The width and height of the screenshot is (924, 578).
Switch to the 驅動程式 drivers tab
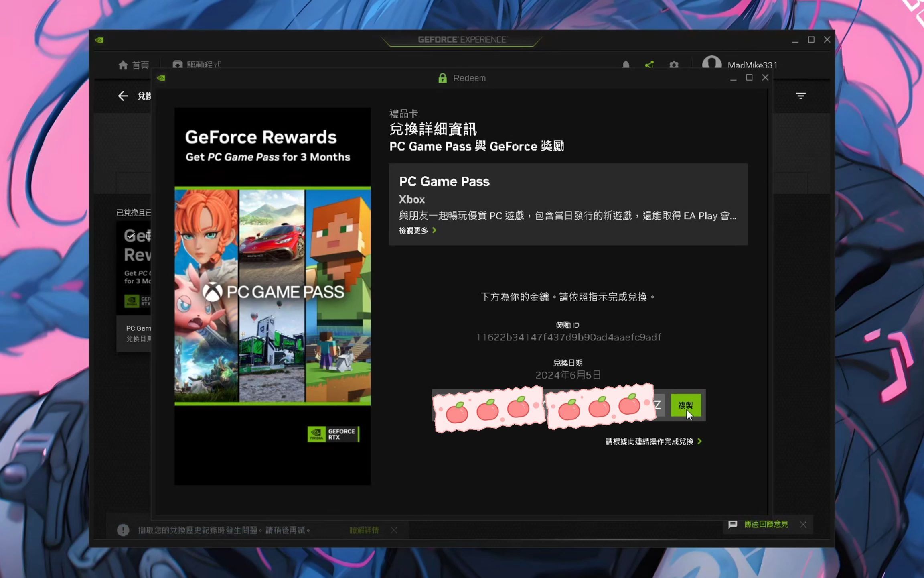(x=197, y=65)
